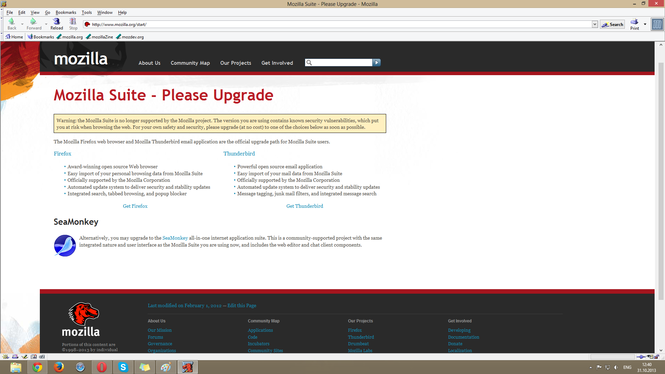Open the Go menu
The width and height of the screenshot is (665, 374).
(x=48, y=13)
